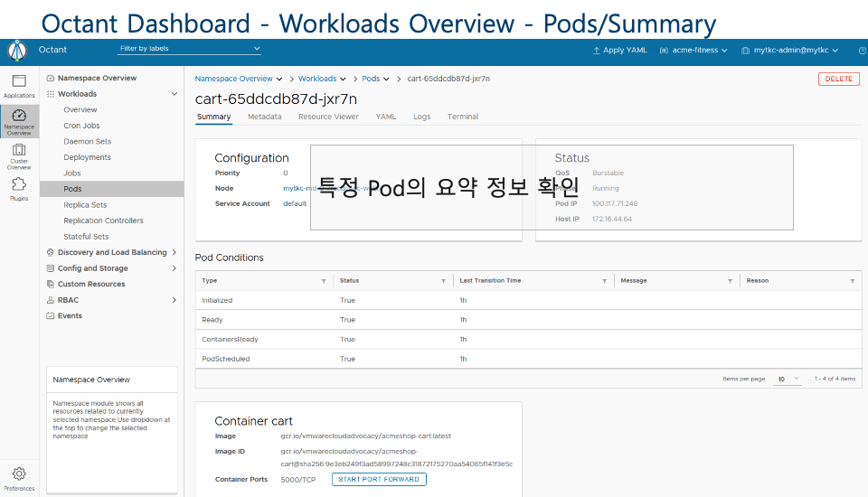Viewport: 868px width, 497px height.
Task: Filter the Type column in Pod Conditions
Action: [324, 281]
